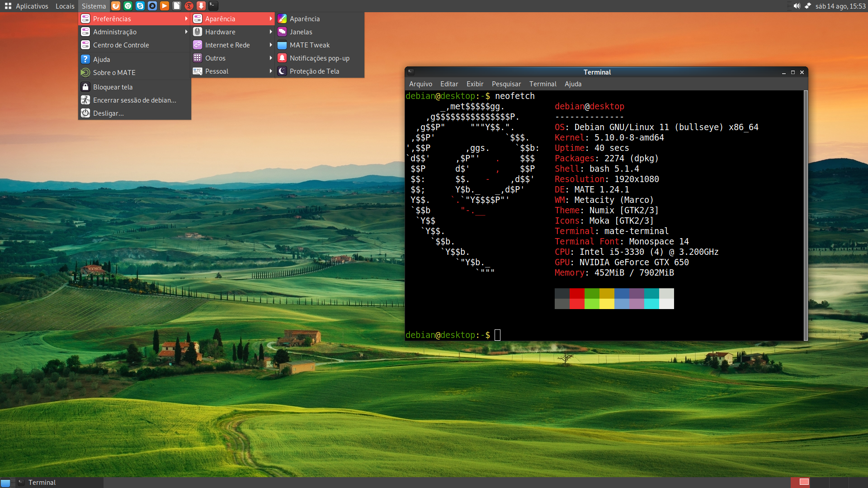The width and height of the screenshot is (868, 488).
Task: Open the network connection applet
Action: coord(808,6)
